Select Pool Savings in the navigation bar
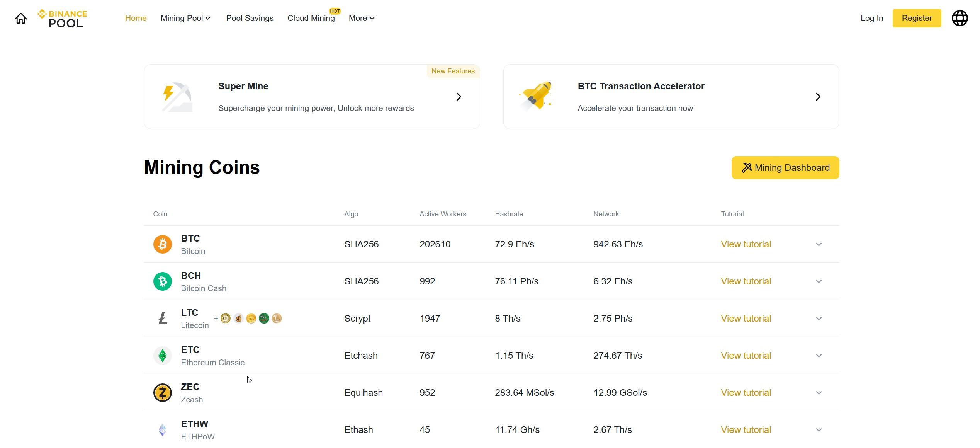 tap(250, 18)
